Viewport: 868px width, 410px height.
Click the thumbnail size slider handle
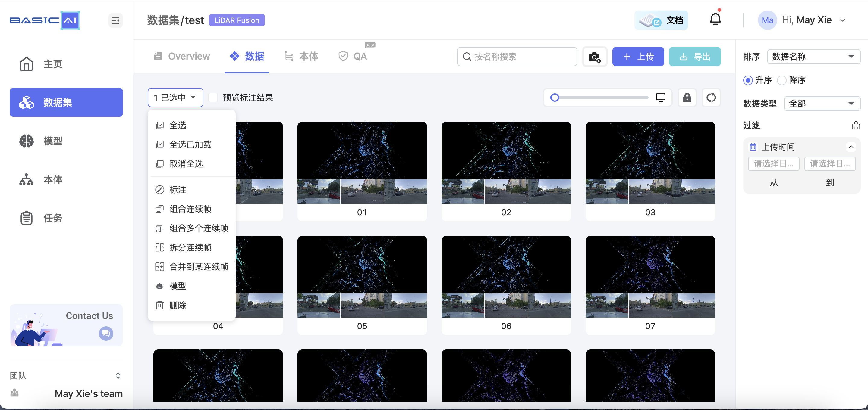pyautogui.click(x=554, y=98)
